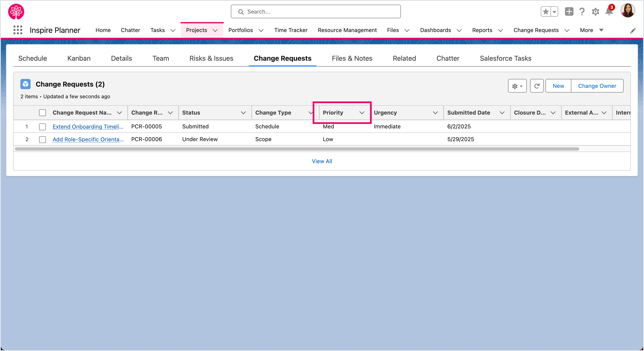The height and width of the screenshot is (351, 644).
Task: Click the Under Review status cell
Action: pos(200,139)
